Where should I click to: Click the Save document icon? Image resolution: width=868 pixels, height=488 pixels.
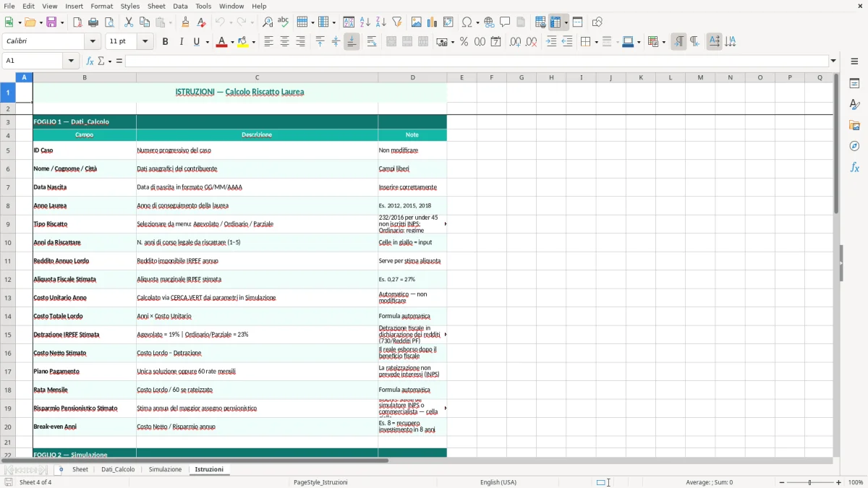(x=51, y=22)
